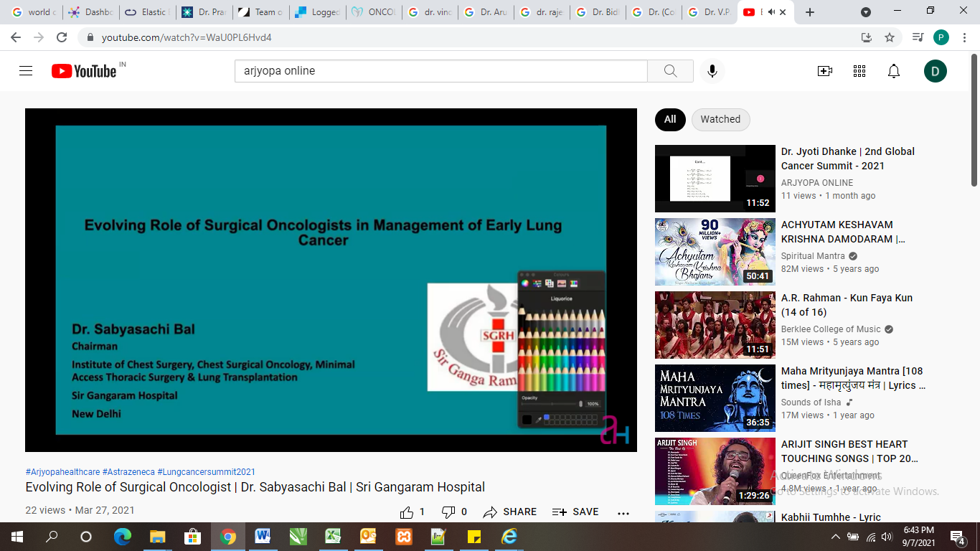Screen dimensions: 980x551
Task: Select the All filter chip
Action: 670,119
